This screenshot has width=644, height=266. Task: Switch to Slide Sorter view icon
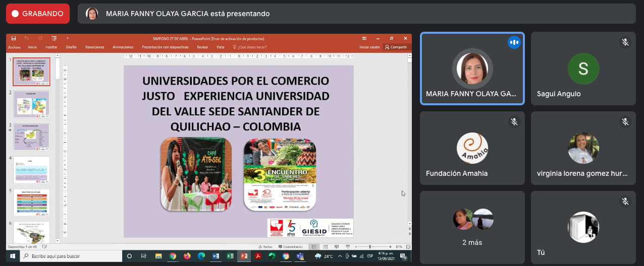[325, 247]
